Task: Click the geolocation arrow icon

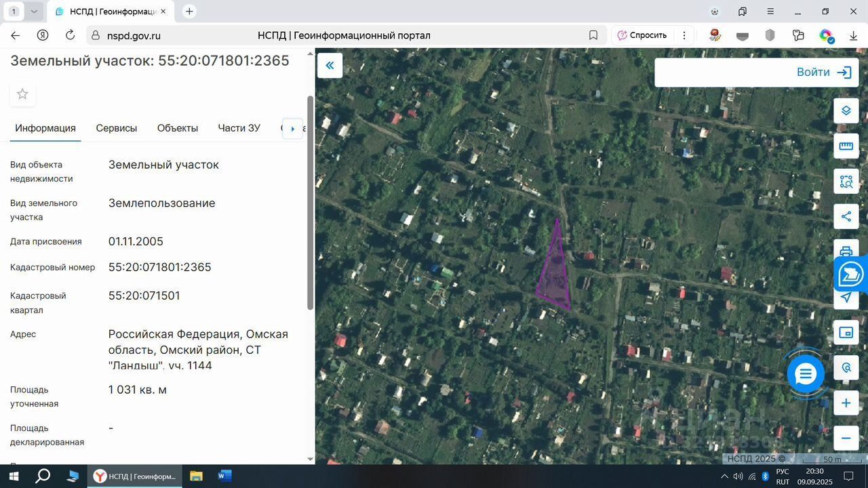Action: 846,298
